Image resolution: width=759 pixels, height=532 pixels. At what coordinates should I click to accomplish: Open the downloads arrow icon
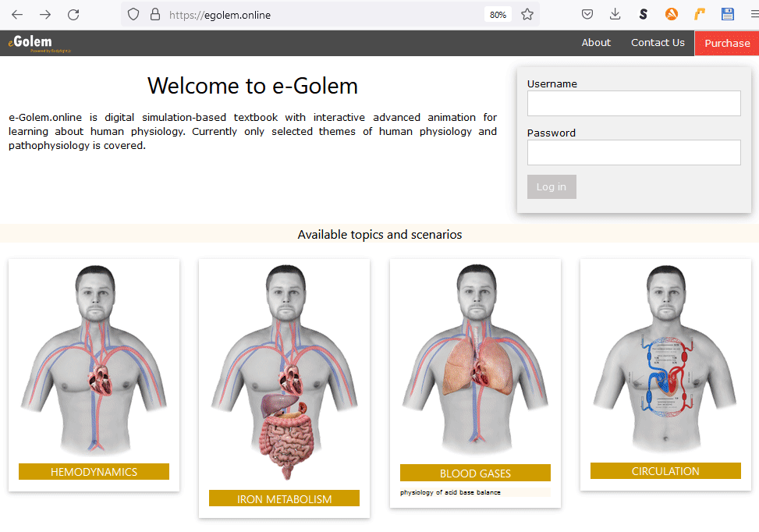[615, 14]
